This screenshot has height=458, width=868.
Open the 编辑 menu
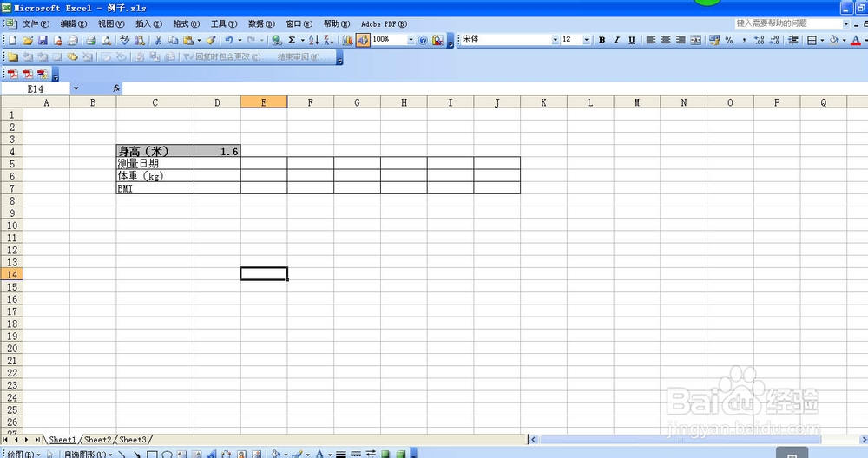74,23
